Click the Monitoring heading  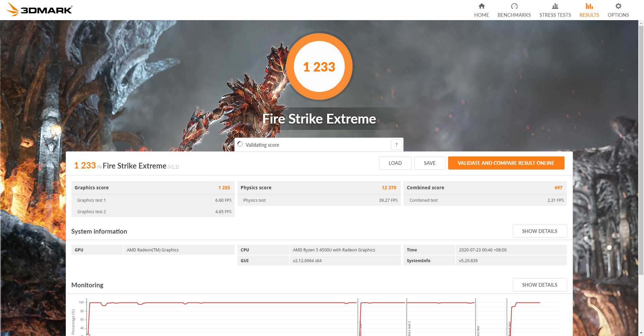click(87, 285)
